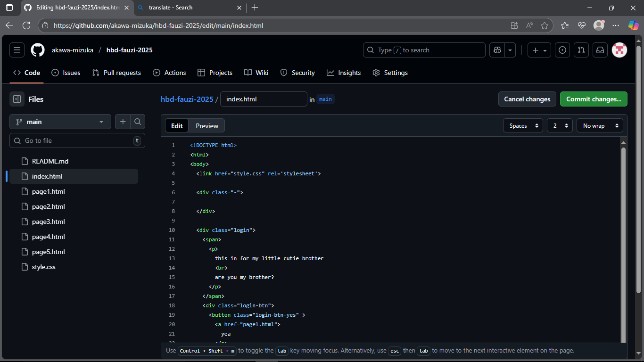Open the GitHub hamburger navigation menu
The width and height of the screenshot is (644, 362).
(x=17, y=50)
